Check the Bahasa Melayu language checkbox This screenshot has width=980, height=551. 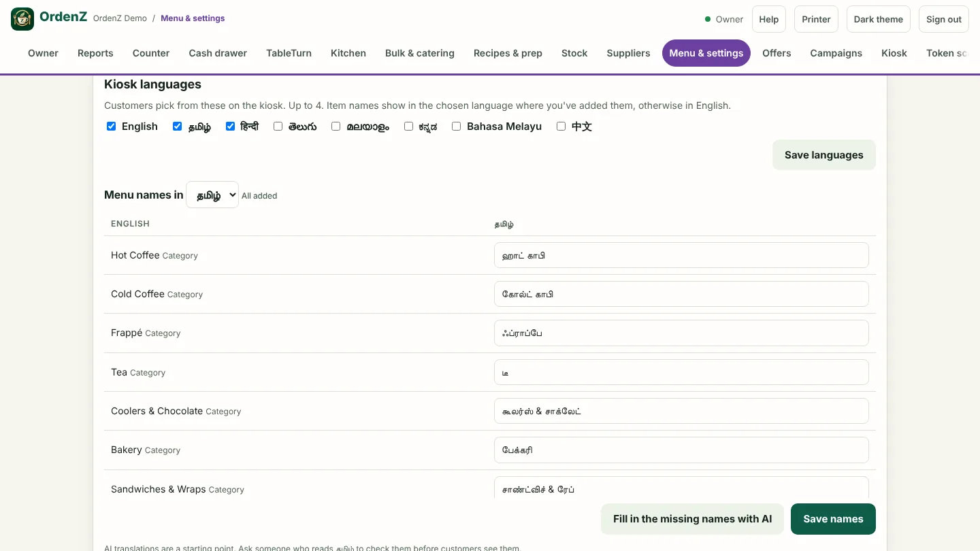tap(457, 126)
